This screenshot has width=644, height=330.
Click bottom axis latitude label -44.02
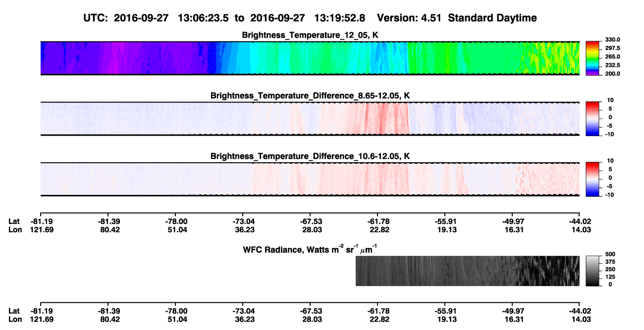(x=579, y=311)
